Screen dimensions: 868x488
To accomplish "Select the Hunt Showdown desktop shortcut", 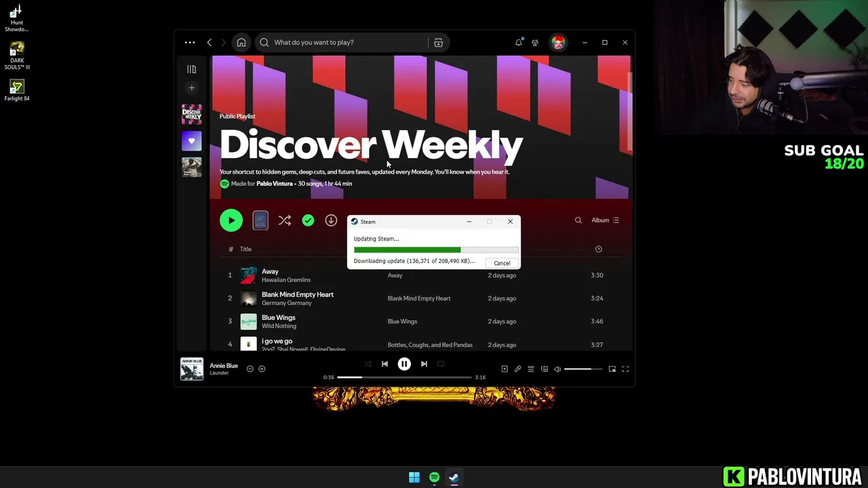I will 17,18.
